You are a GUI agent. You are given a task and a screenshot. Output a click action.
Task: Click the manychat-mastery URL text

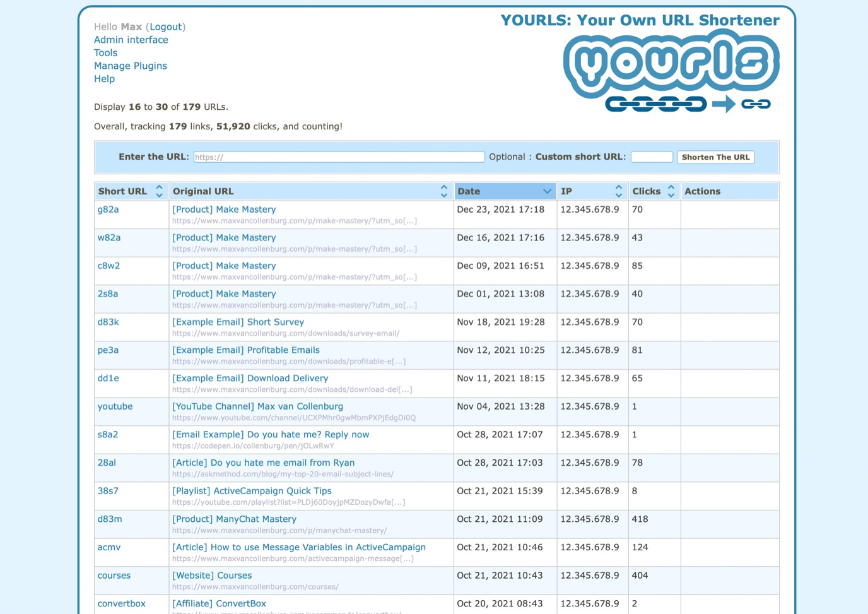(279, 531)
